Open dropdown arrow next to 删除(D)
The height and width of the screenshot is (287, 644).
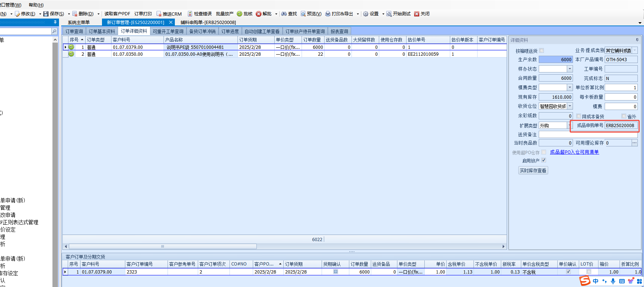98,14
